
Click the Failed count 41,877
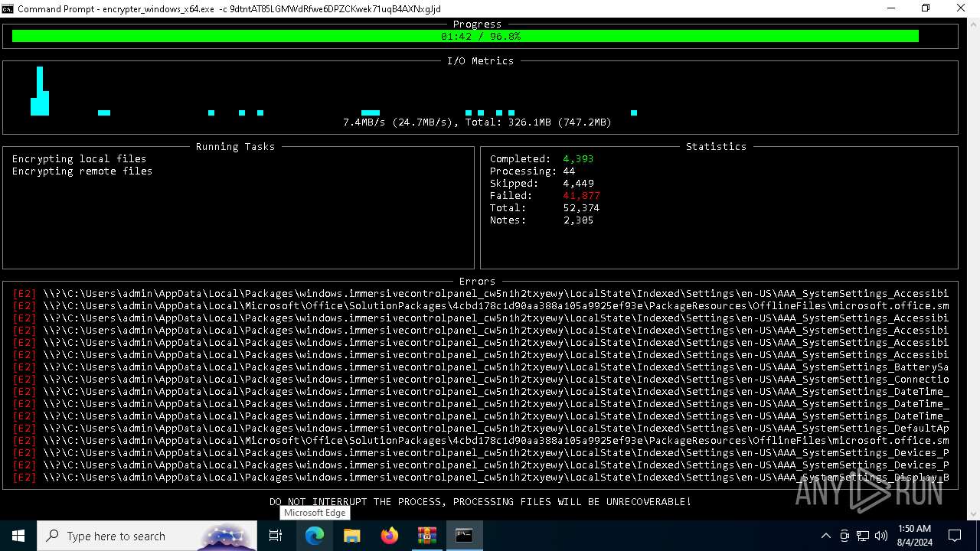pyautogui.click(x=581, y=195)
